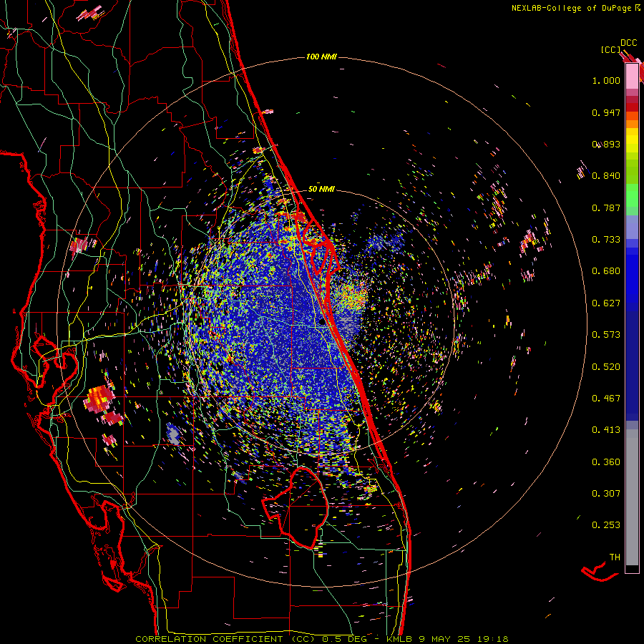The height and width of the screenshot is (644, 644).
Task: Click the CORRELATION COEFFICIENT (CC) caption title
Action: [225, 639]
